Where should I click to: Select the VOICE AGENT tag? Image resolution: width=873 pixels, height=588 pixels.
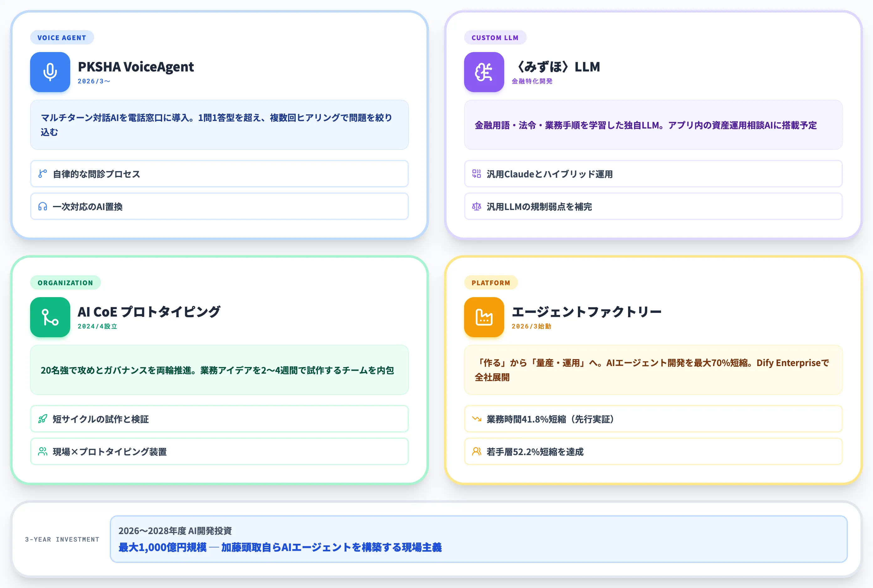coord(62,38)
